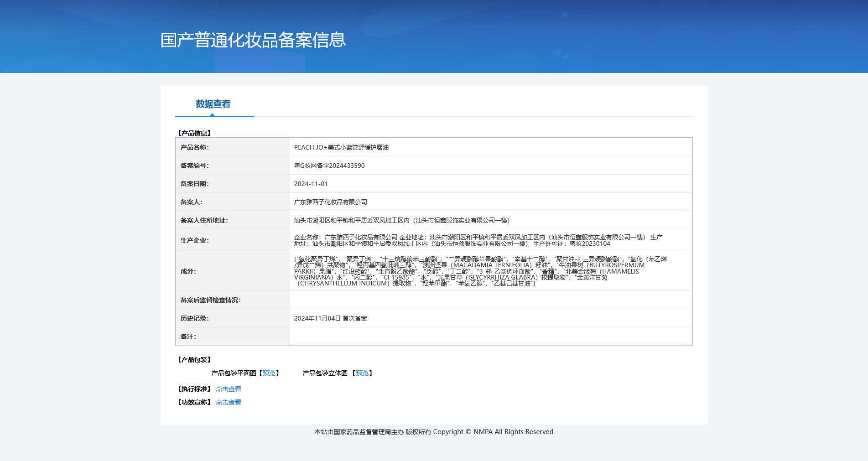Click the 备案人住所地址 address value
Screen dimensions: 868x461
pyautogui.click(x=402, y=220)
